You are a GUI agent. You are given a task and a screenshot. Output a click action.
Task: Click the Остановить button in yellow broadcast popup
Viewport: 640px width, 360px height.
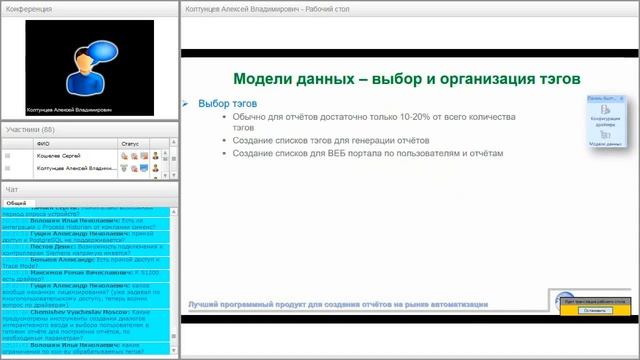coord(595,311)
